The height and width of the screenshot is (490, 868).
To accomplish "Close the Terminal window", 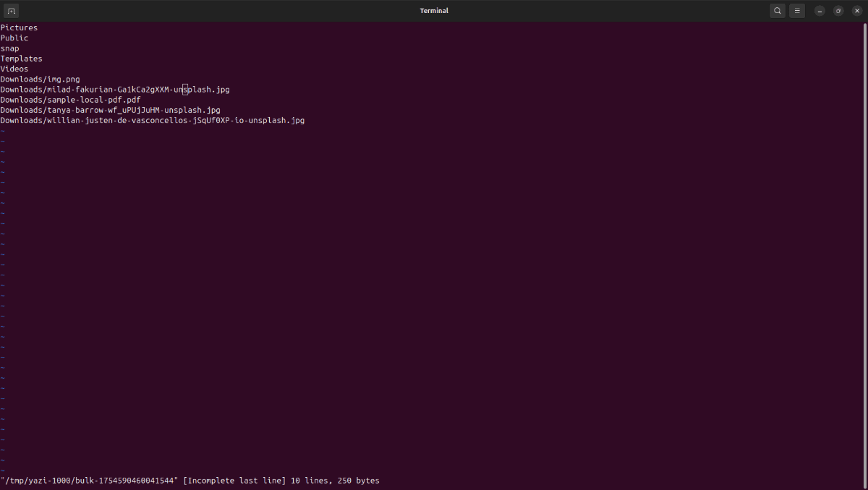I will (x=857, y=11).
